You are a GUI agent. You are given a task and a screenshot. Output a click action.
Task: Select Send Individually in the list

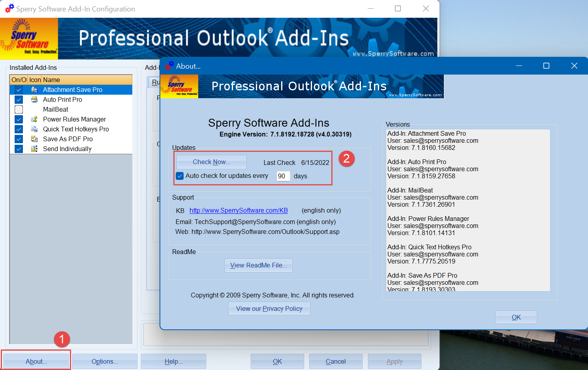pos(71,149)
